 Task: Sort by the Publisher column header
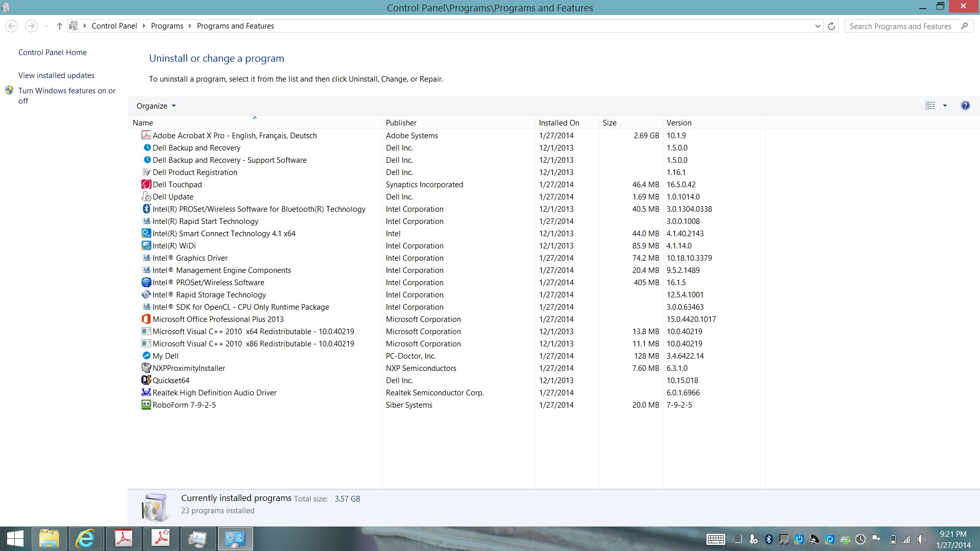pyautogui.click(x=459, y=122)
